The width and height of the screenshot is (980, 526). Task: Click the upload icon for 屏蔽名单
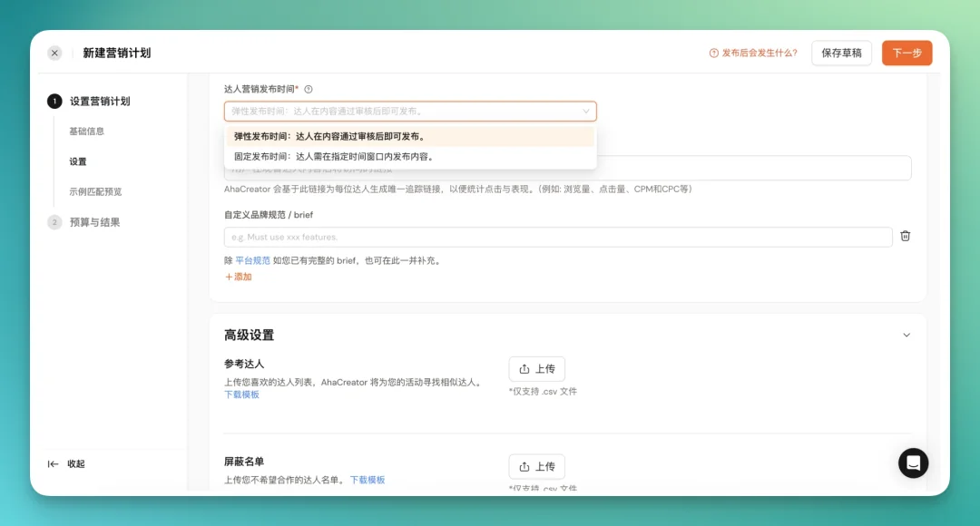[x=526, y=466]
